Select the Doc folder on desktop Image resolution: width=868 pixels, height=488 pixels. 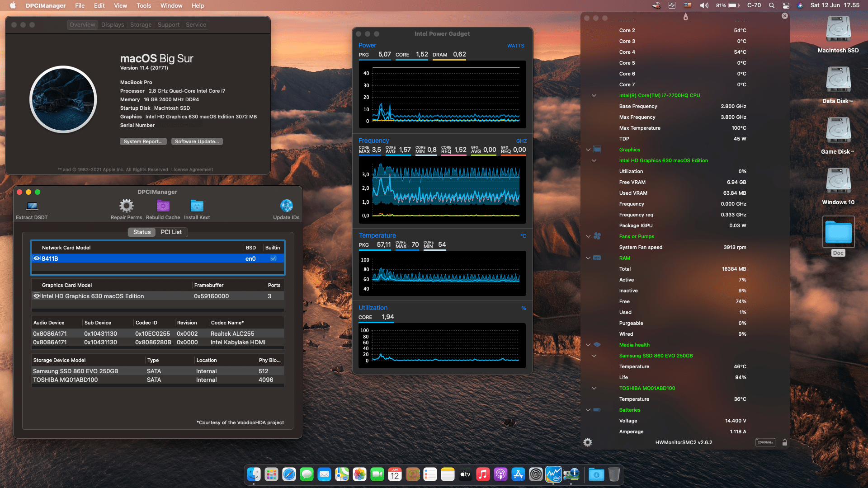(838, 236)
